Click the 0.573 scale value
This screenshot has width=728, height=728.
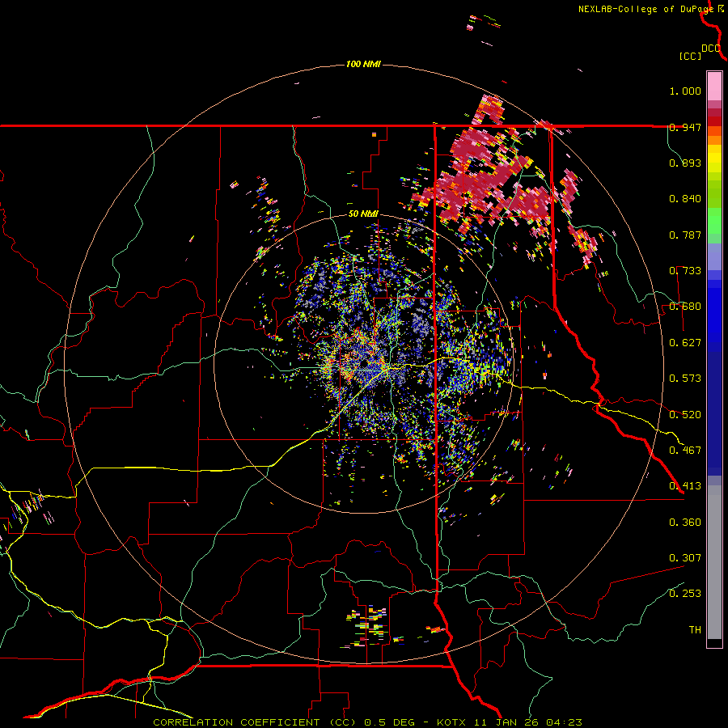pyautogui.click(x=685, y=379)
